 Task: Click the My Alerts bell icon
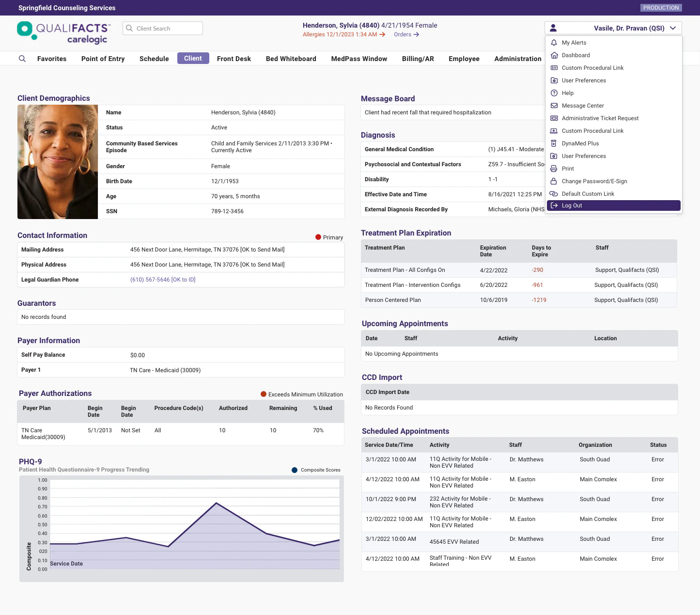554,43
